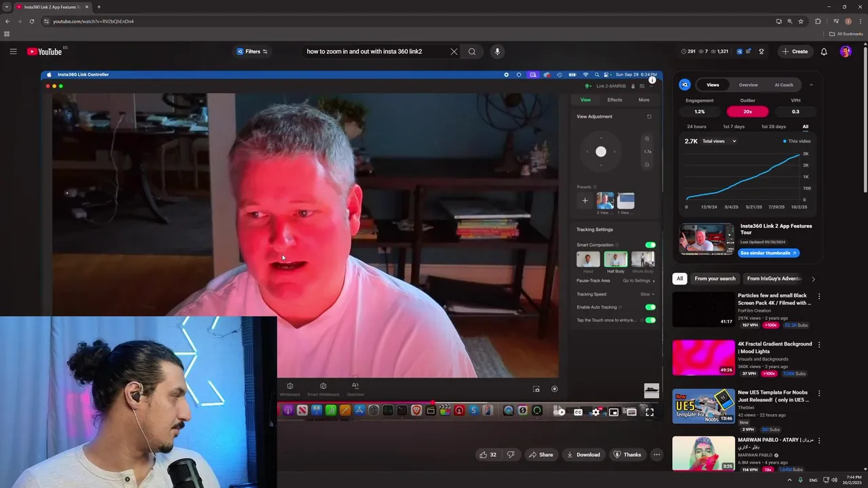Toggle the autoplay switch in player

[559, 412]
